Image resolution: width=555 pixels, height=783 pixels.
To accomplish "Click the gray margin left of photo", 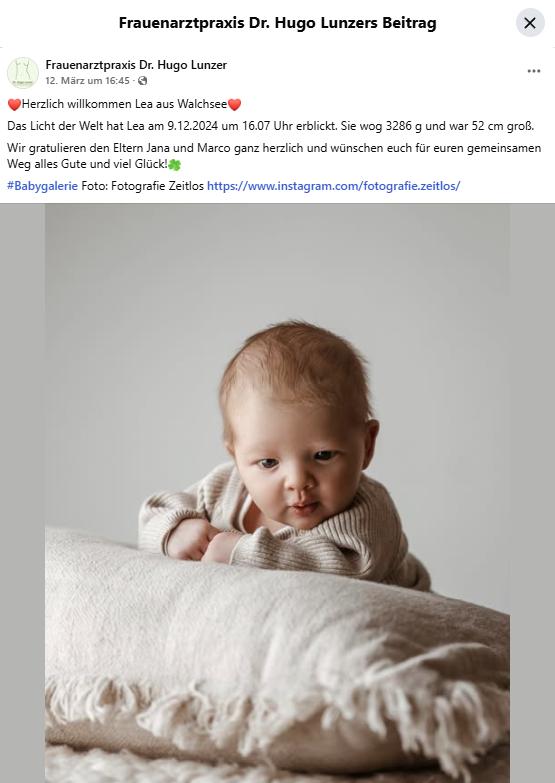I will click(x=22, y=493).
